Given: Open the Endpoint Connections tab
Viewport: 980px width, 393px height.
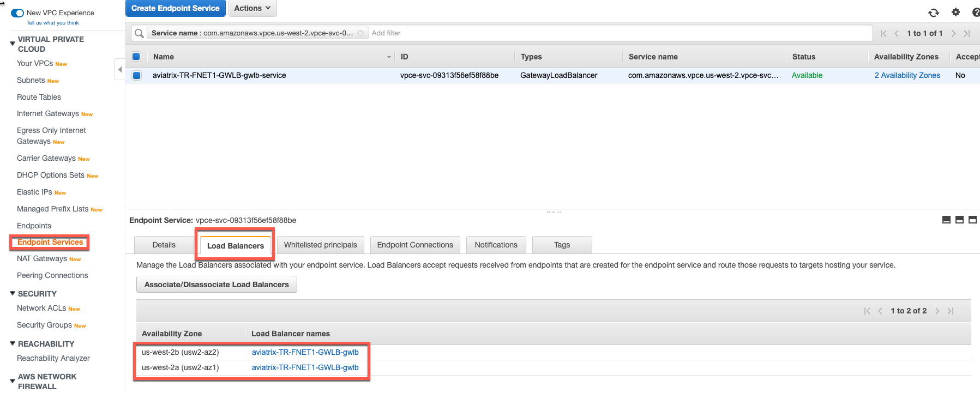Looking at the screenshot, I should point(415,245).
